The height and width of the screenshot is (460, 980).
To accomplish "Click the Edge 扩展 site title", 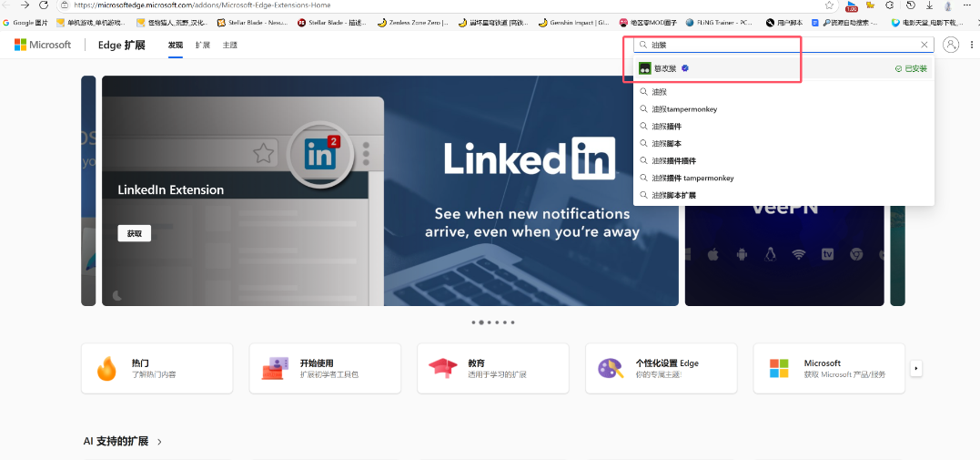I will (x=122, y=45).
